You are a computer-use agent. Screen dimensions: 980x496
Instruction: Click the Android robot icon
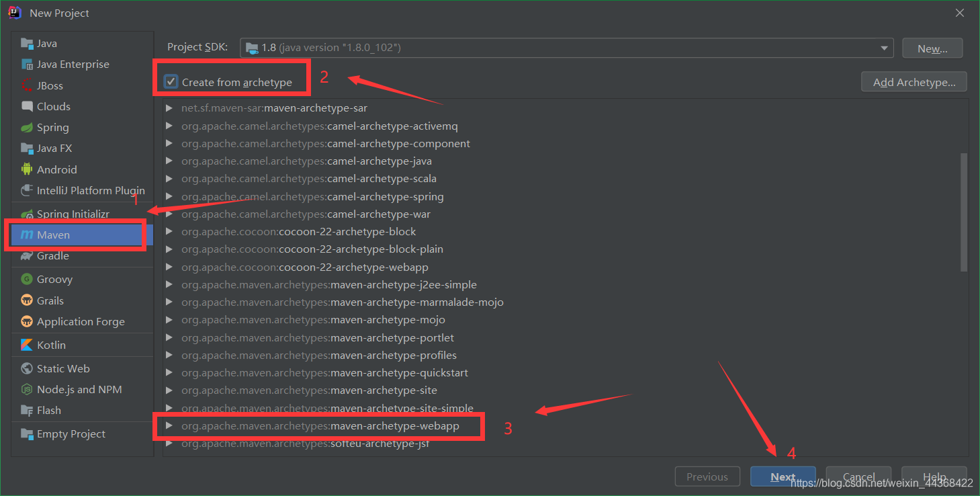(27, 169)
